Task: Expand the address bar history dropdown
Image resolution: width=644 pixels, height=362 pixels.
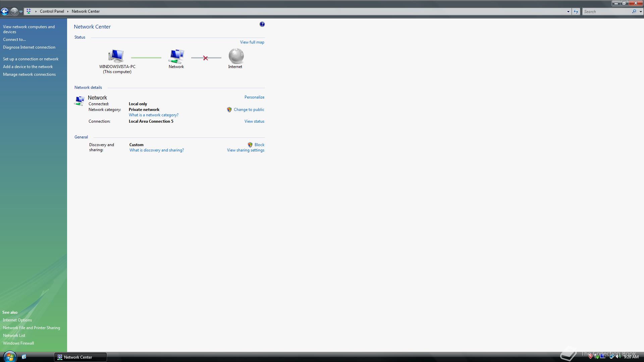Action: click(568, 11)
